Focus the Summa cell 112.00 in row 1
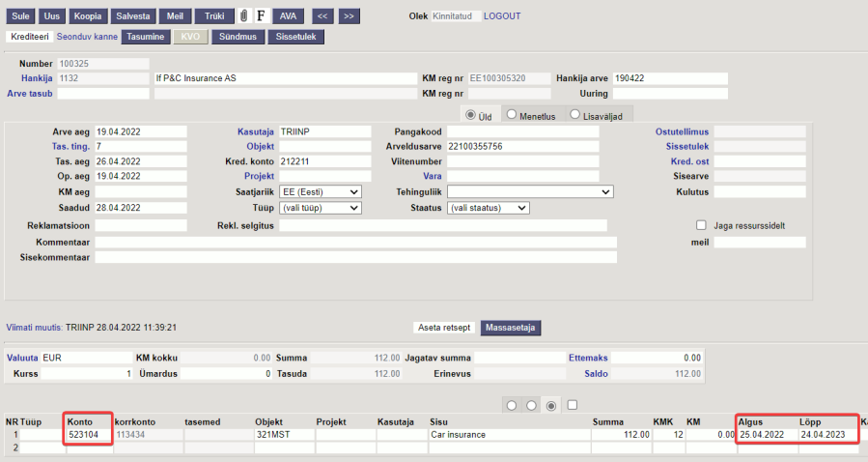This screenshot has width=868, height=462. [x=621, y=435]
